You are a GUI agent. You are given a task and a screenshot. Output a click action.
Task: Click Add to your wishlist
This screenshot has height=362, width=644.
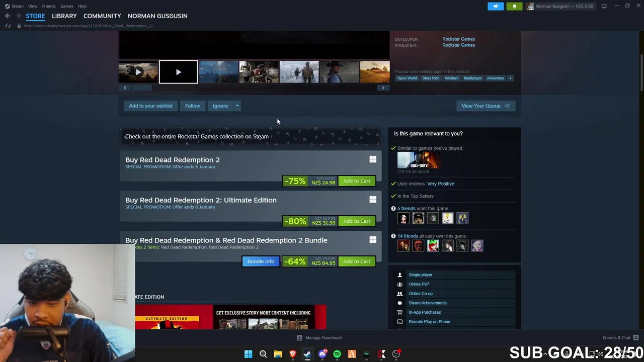click(x=150, y=106)
